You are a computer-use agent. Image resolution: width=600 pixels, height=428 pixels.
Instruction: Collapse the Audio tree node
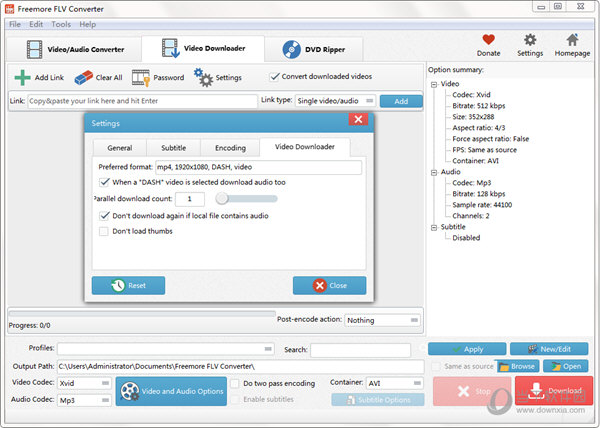click(434, 173)
